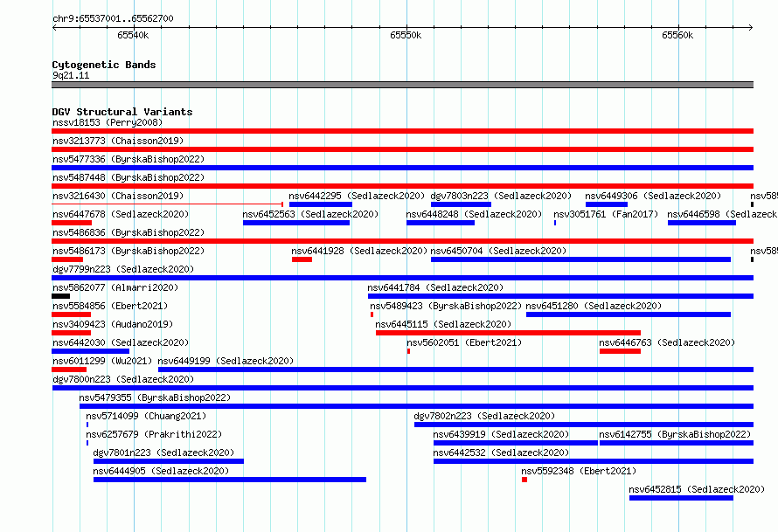Click nsv6449199 (Sedlazeck2020) label

[x=226, y=361]
